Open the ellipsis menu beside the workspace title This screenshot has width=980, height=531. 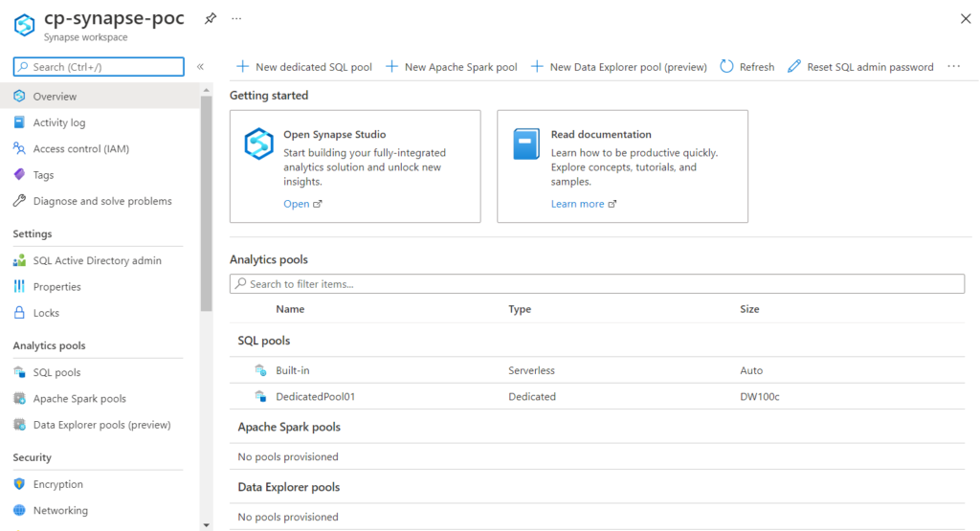(x=236, y=19)
